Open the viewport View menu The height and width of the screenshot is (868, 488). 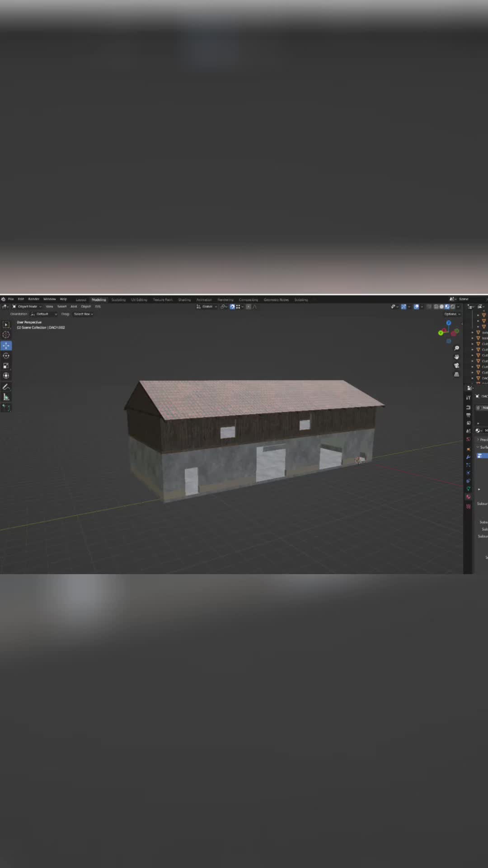49,307
